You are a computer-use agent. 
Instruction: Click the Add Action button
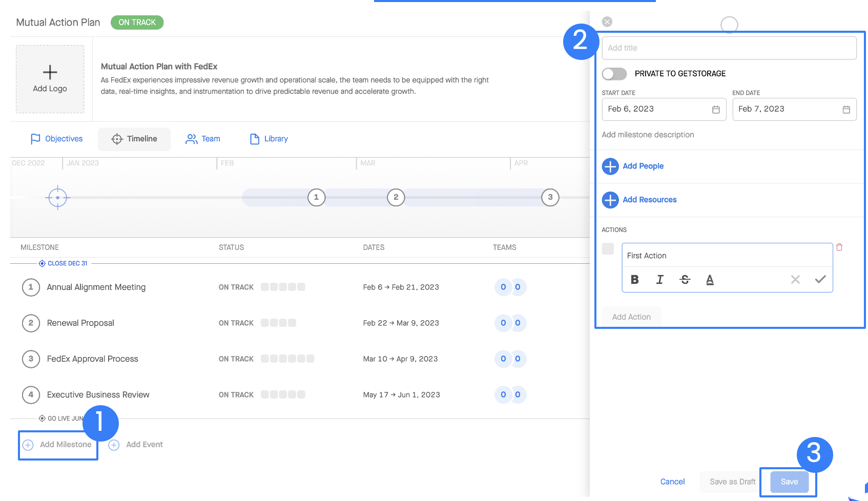pos(631,317)
